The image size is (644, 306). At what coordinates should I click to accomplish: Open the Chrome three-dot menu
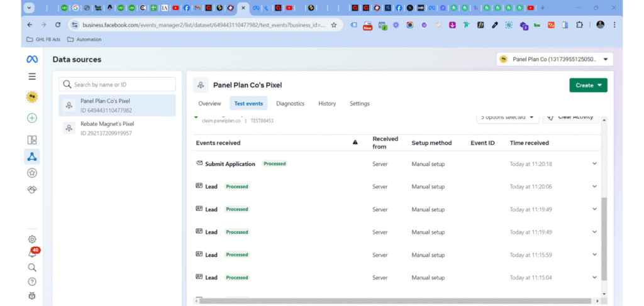[x=614, y=25]
